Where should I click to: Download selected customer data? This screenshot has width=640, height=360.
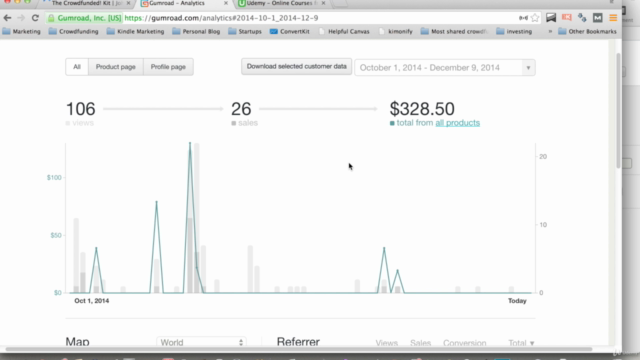[296, 67]
